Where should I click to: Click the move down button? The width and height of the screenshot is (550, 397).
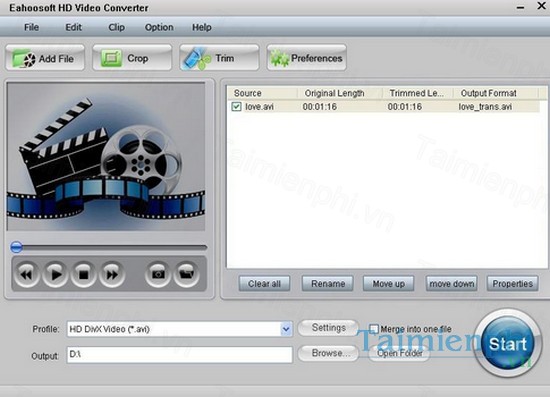point(452,284)
